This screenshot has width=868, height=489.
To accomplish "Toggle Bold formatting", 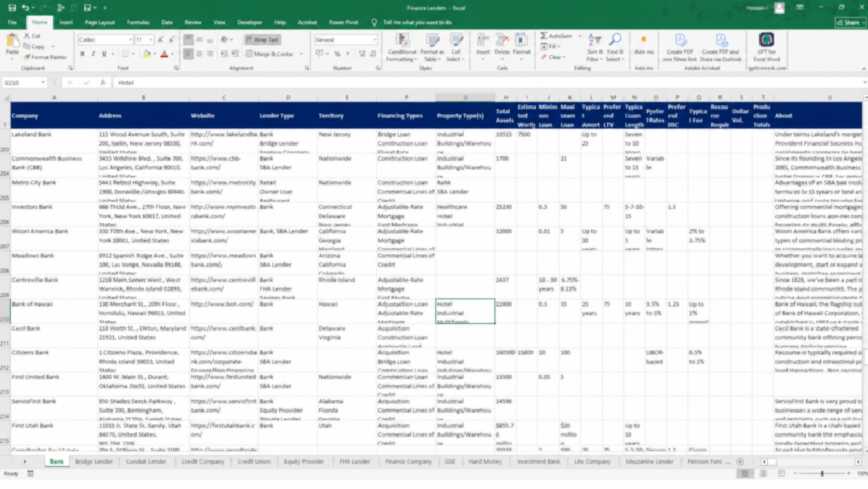I will [x=82, y=54].
